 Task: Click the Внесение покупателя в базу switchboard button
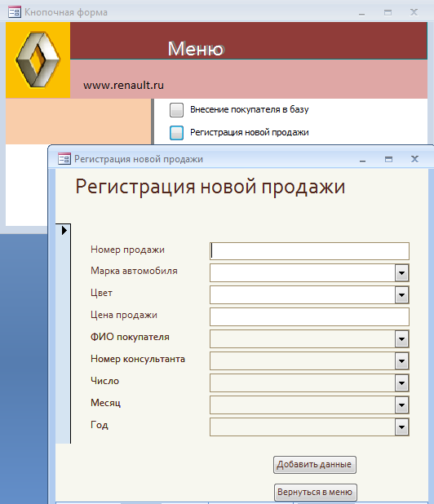pos(176,109)
